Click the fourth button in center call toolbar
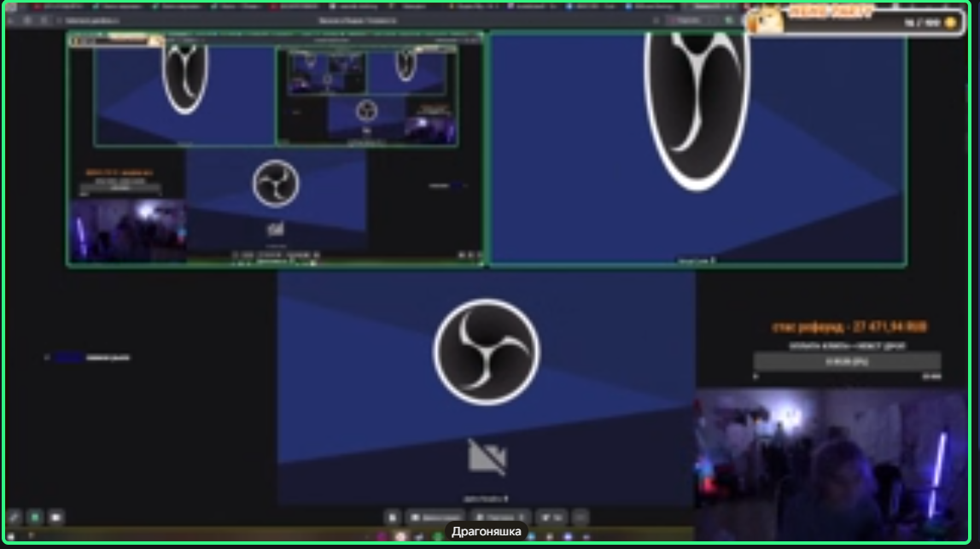Image resolution: width=980 pixels, height=549 pixels. [x=552, y=517]
